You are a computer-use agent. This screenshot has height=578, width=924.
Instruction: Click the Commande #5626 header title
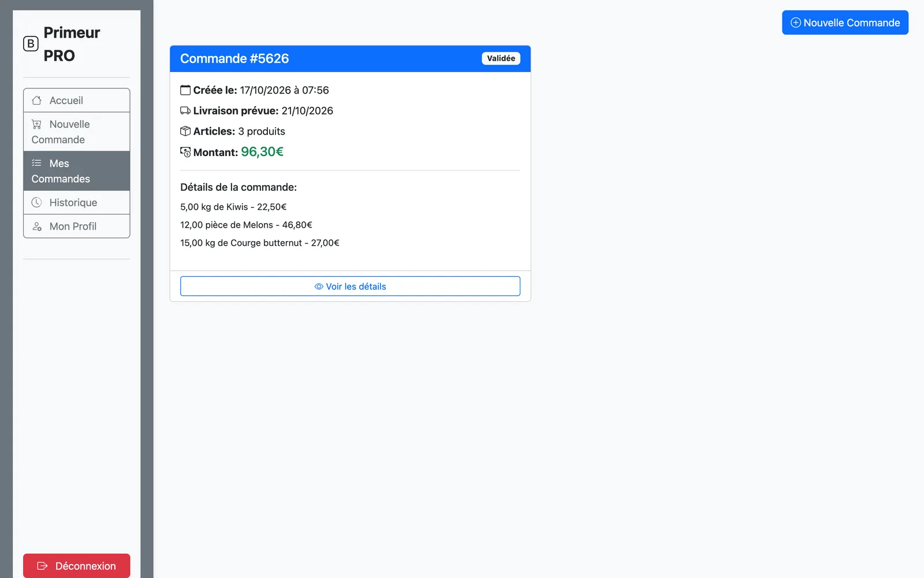(x=234, y=58)
